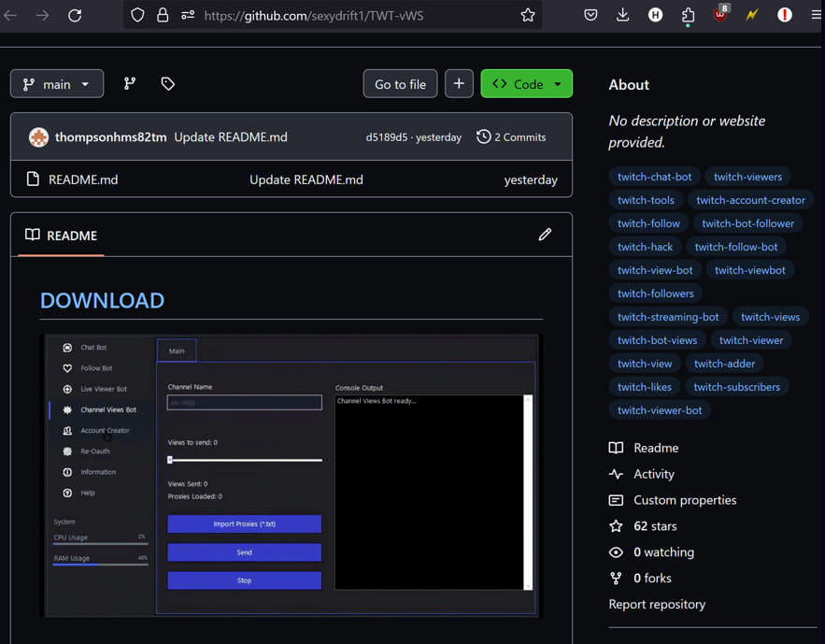This screenshot has width=825, height=644.
Task: Open the main branch dropdown
Action: click(57, 84)
